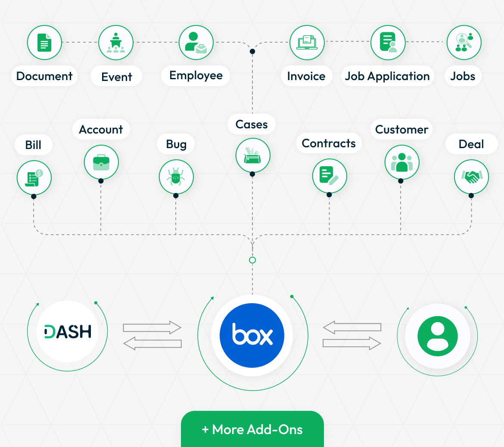Viewport: 504px width, 447px height.
Task: Select the Event podium icon
Action: (116, 43)
